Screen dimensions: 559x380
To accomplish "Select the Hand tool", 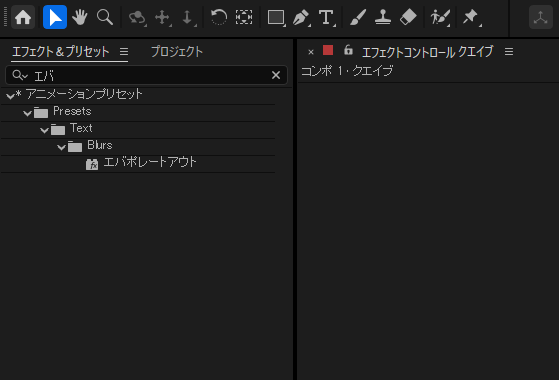I will point(80,17).
